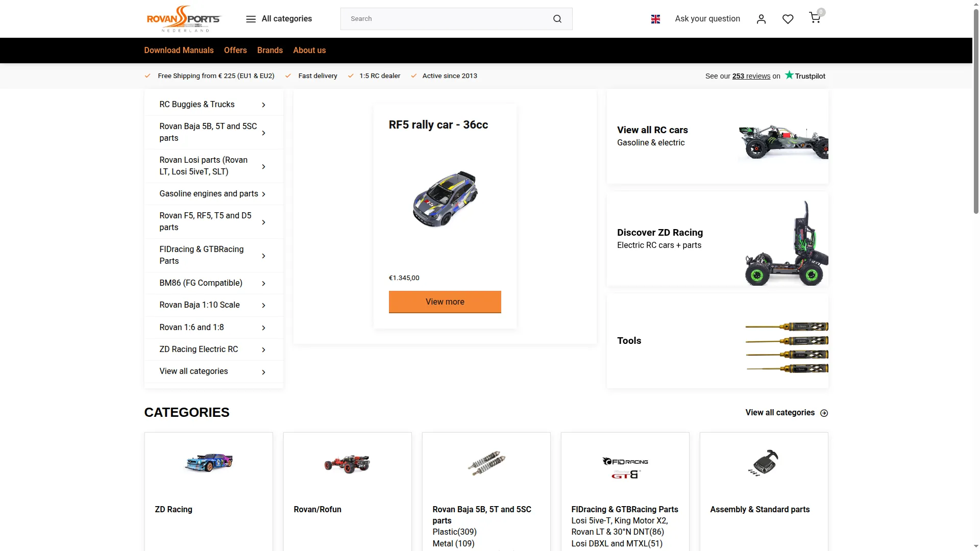The width and height of the screenshot is (980, 551).
Task: Open Losi DBXL and MTXL(51) link
Action: coord(617,544)
